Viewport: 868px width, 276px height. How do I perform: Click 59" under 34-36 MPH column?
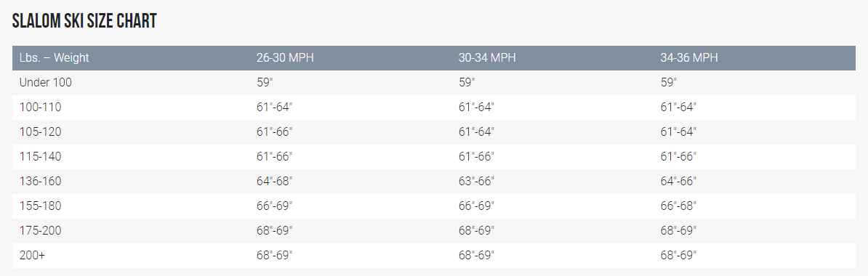point(668,82)
